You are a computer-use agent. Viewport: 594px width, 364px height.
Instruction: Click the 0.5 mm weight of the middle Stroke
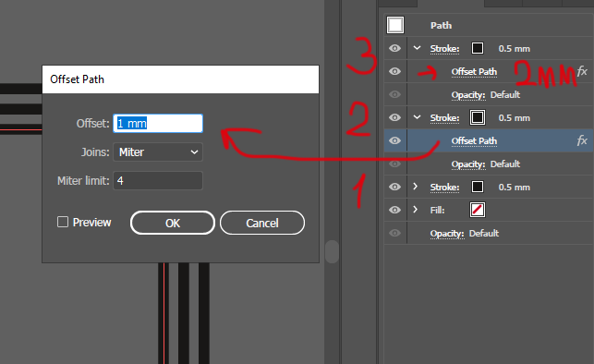pos(514,118)
